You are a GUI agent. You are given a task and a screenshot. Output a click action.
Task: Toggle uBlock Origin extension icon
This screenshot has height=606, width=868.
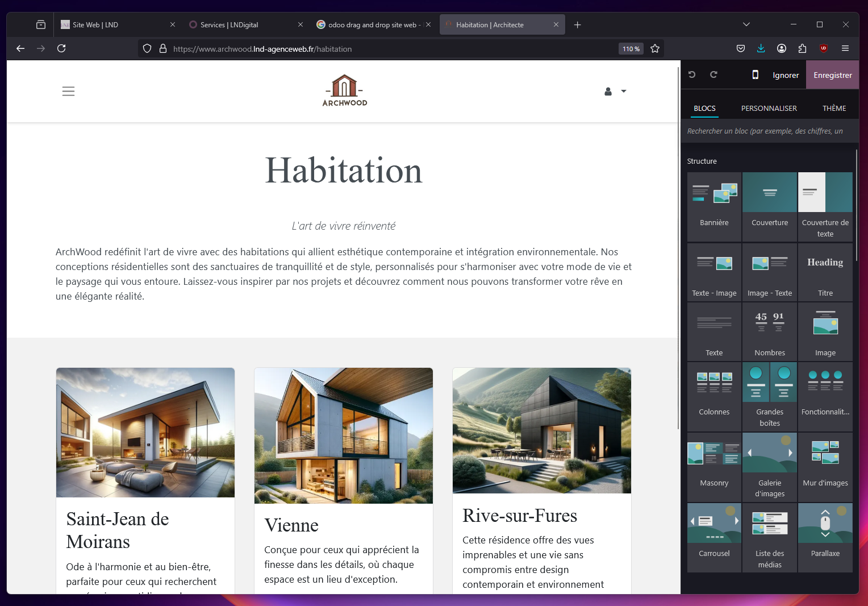pyautogui.click(x=823, y=48)
